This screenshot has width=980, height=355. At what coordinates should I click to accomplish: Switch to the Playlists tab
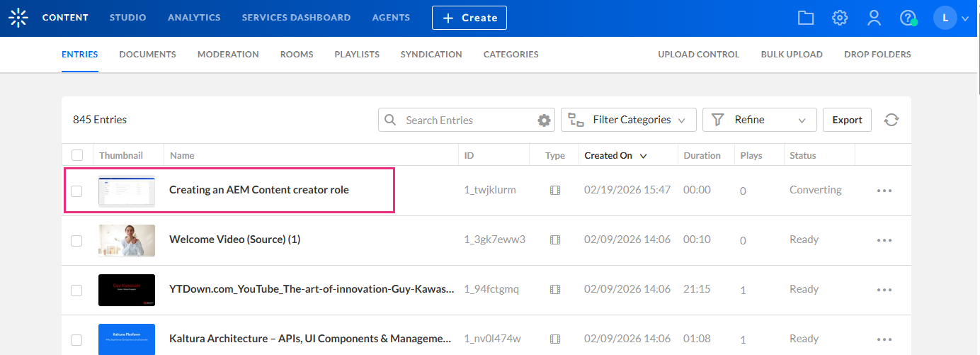(357, 55)
